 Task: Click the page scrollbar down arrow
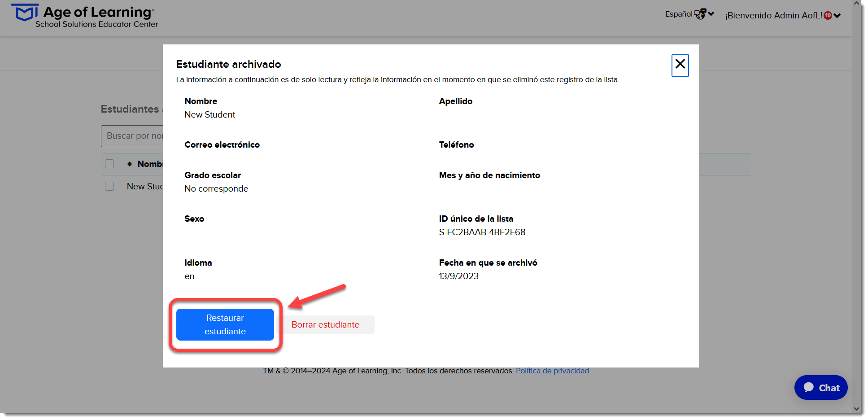856,409
